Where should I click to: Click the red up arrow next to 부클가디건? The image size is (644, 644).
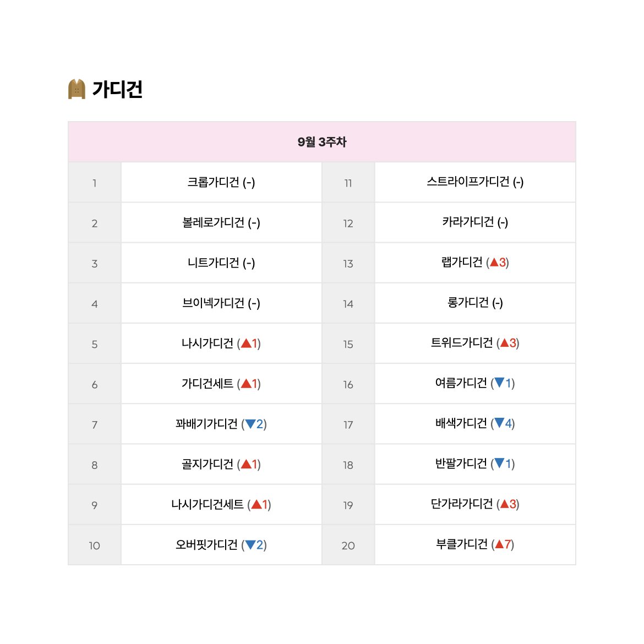click(499, 544)
